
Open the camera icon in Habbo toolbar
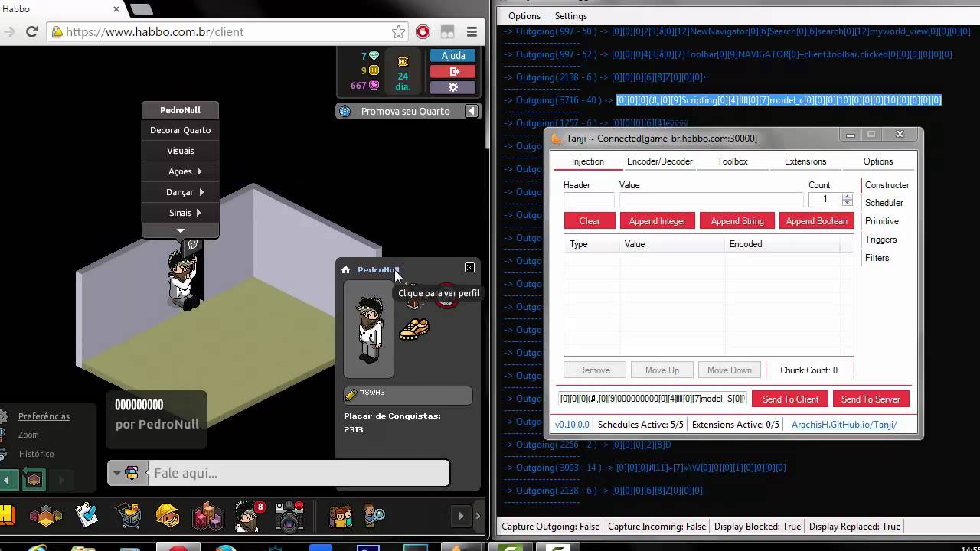coord(289,517)
